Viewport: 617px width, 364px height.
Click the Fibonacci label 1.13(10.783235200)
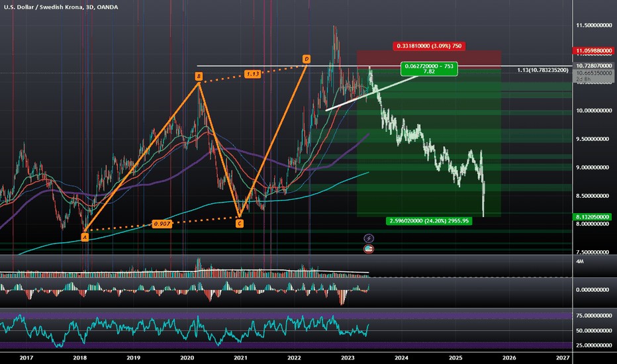coord(543,70)
